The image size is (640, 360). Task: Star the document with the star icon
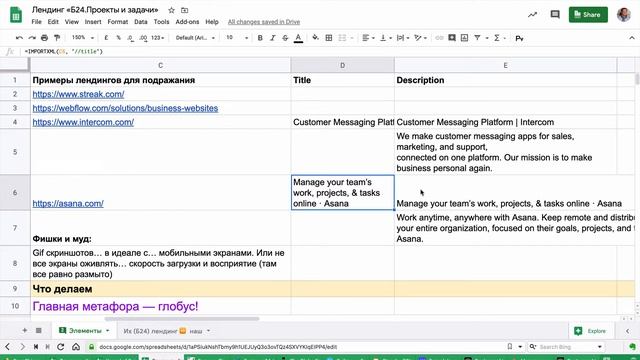(171, 10)
